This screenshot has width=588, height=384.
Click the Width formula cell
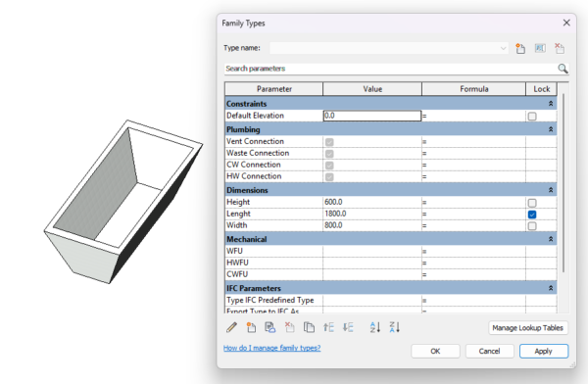tap(473, 225)
